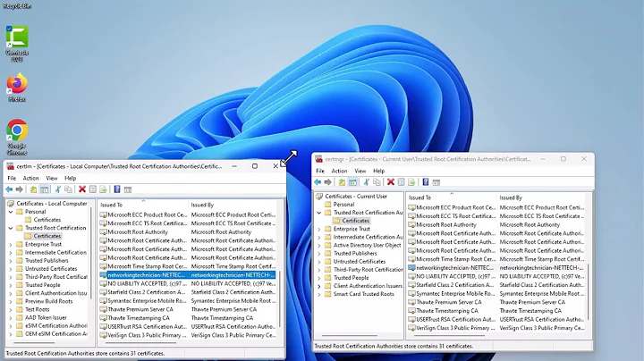
Task: Click red Delete X in certlm toolbar
Action: click(x=82, y=189)
